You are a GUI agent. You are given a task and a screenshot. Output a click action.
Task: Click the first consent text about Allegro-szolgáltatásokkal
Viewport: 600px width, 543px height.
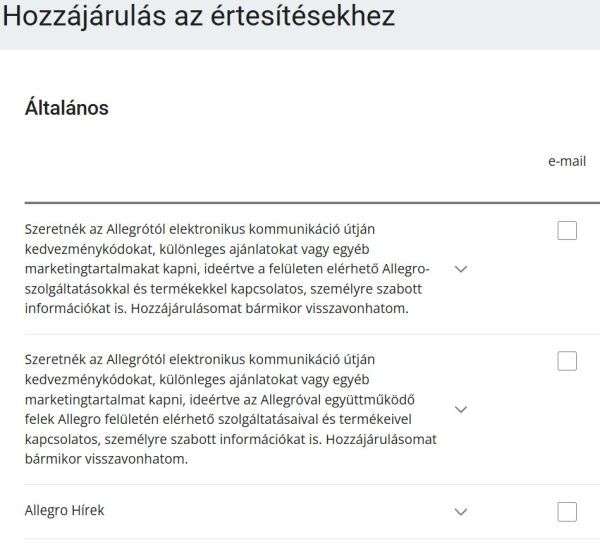pos(227,269)
